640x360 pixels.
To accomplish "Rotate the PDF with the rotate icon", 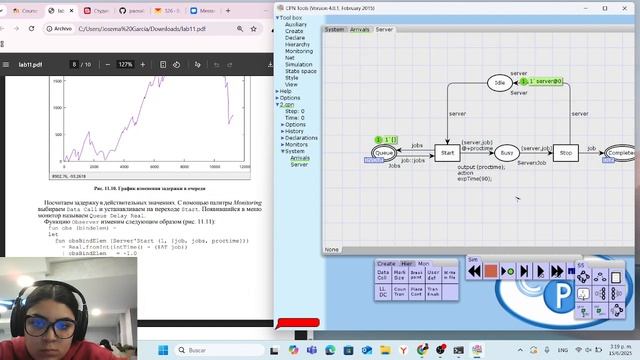I will [x=176, y=64].
